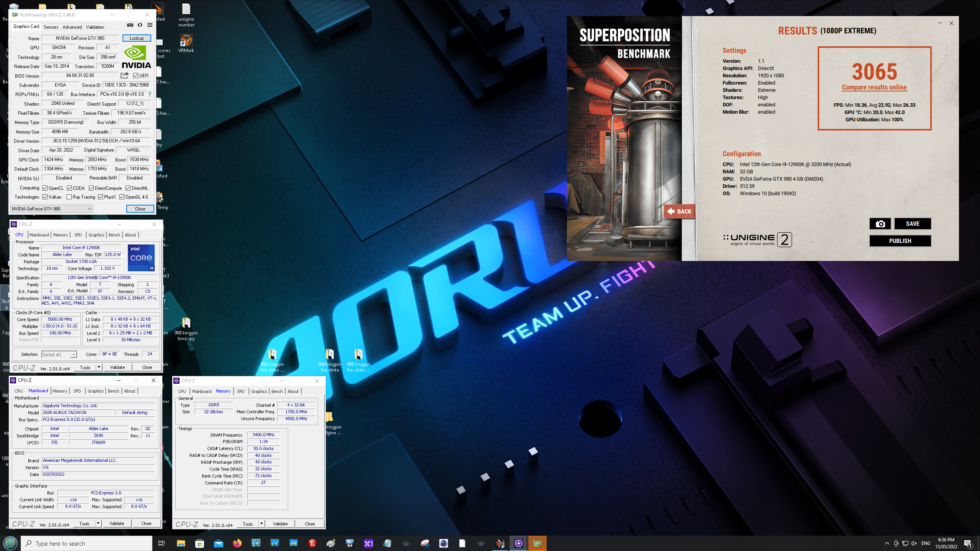Enable the Ray Tracing checkbox
Image resolution: width=980 pixels, height=551 pixels.
tap(69, 197)
